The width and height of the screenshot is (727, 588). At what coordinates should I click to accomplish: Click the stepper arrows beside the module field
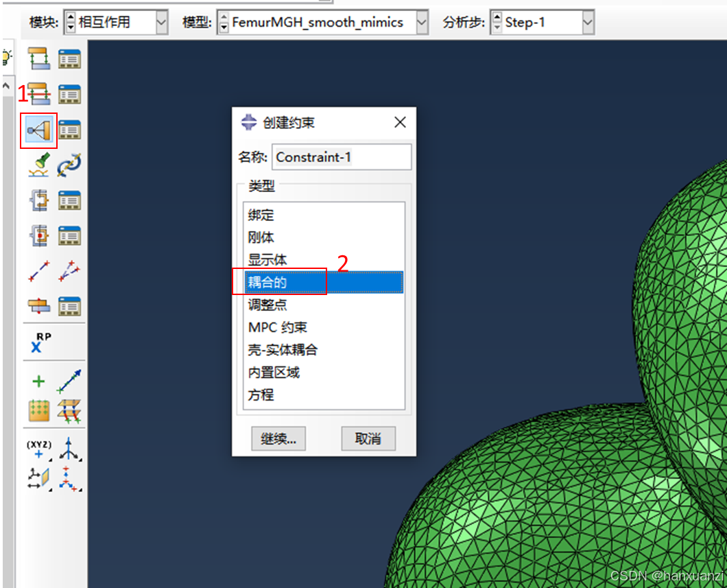pos(71,22)
